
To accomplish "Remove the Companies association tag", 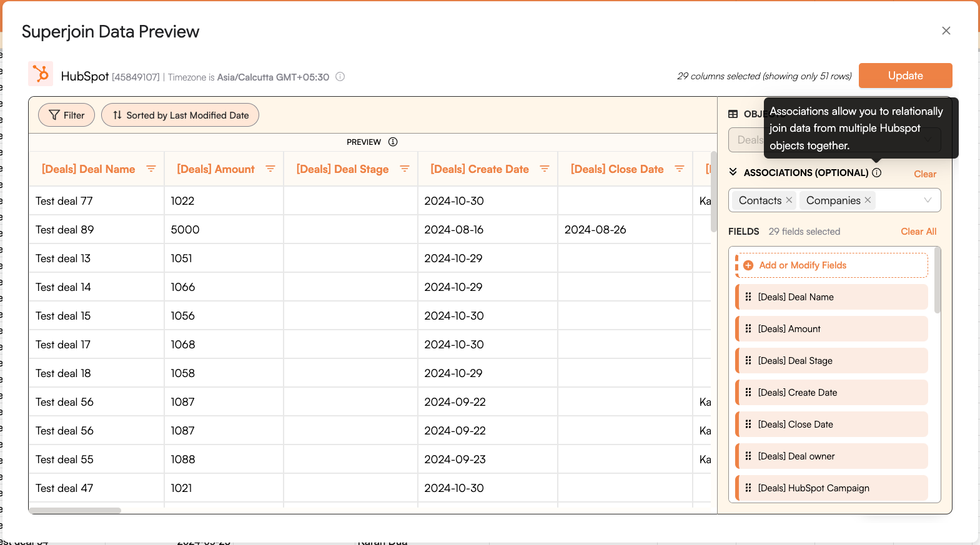I will click(x=868, y=200).
